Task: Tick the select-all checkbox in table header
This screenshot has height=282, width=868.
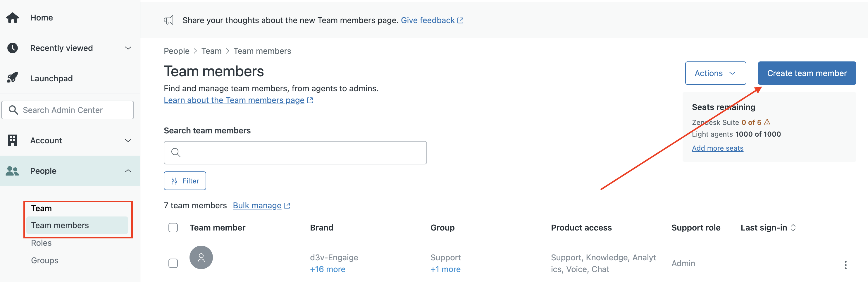Action: (x=173, y=228)
